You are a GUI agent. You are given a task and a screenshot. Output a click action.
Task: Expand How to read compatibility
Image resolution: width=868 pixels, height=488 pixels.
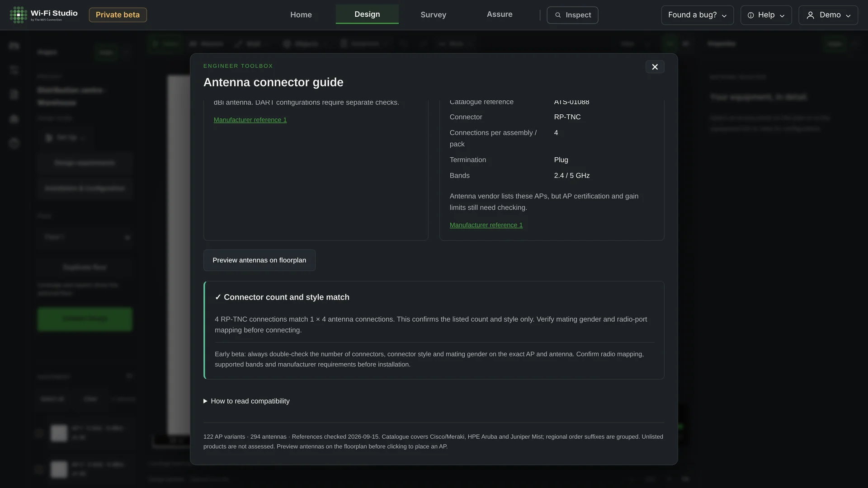[246, 401]
